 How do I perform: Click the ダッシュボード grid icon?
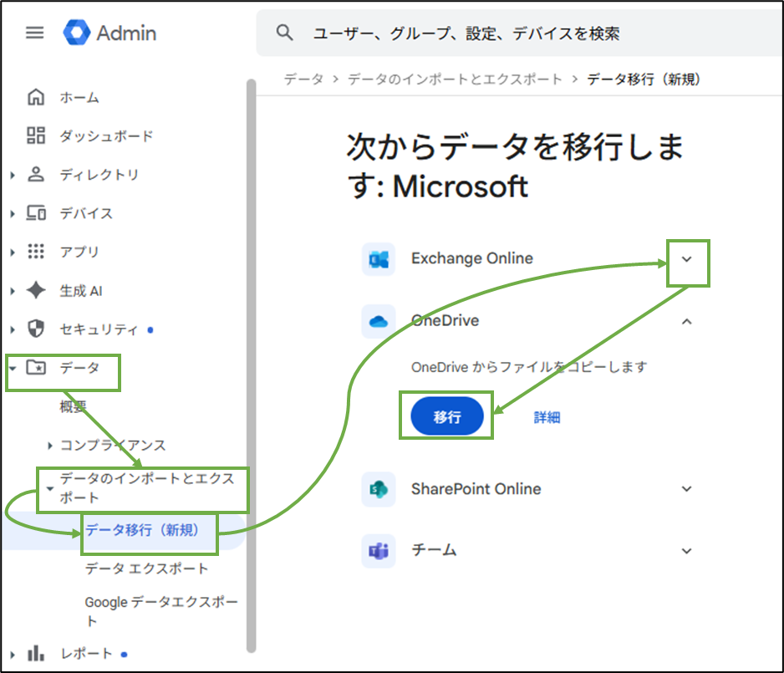(35, 135)
